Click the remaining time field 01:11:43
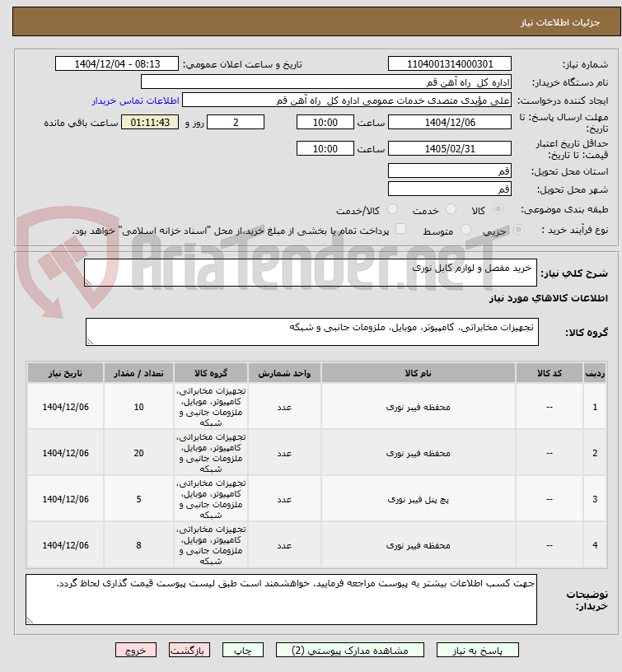Viewport: 622px width, 672px height. [x=150, y=122]
